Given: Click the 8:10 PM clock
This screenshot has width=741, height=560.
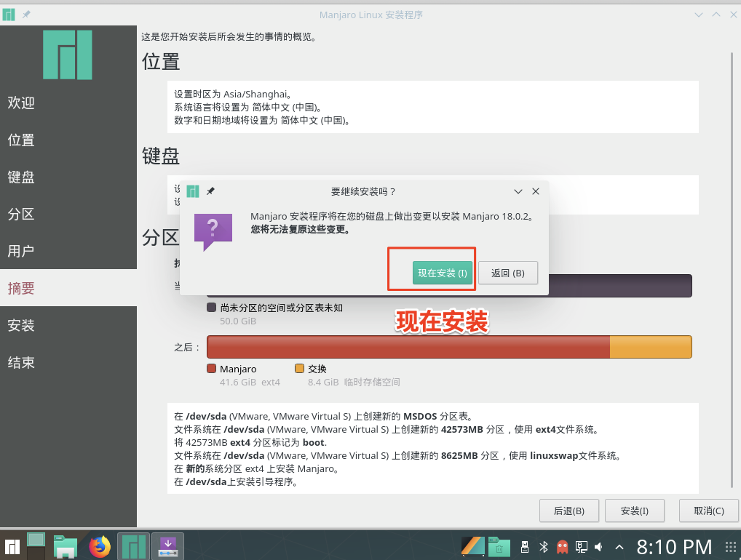Looking at the screenshot, I should click(674, 547).
